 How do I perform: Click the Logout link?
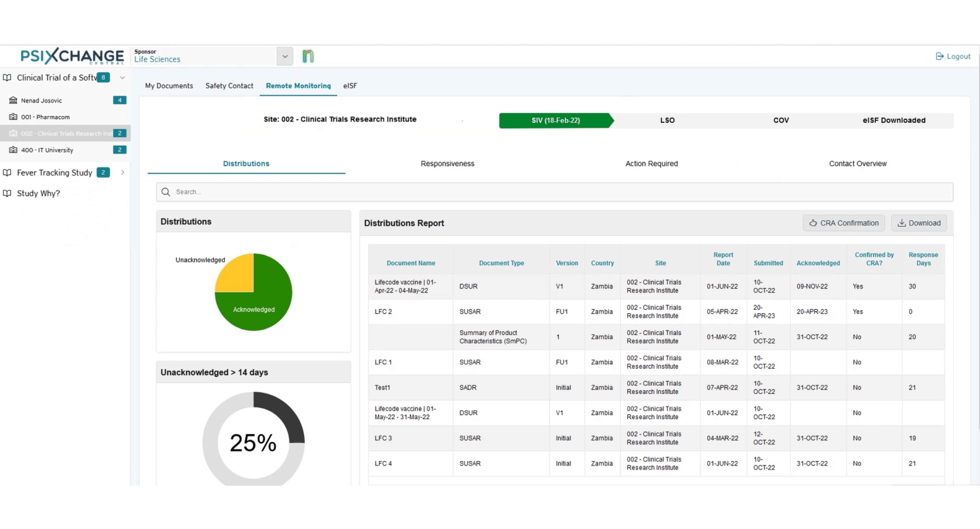tap(953, 56)
